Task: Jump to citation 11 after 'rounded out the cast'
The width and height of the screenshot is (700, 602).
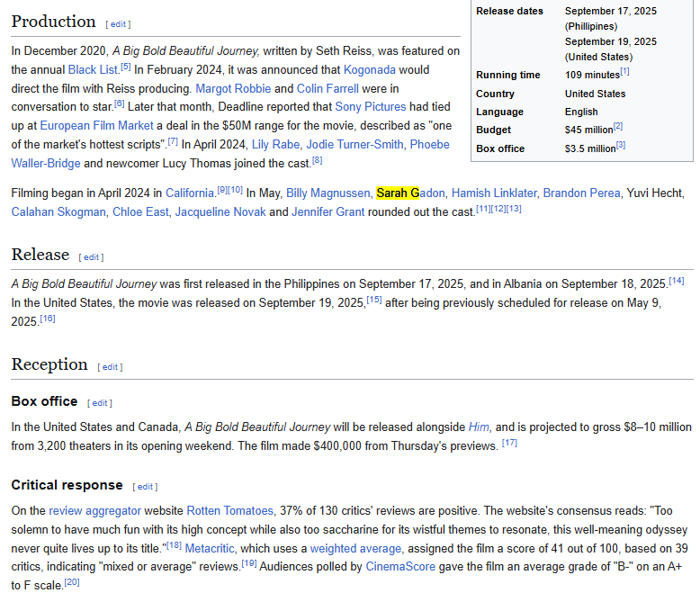Action: pos(483,209)
